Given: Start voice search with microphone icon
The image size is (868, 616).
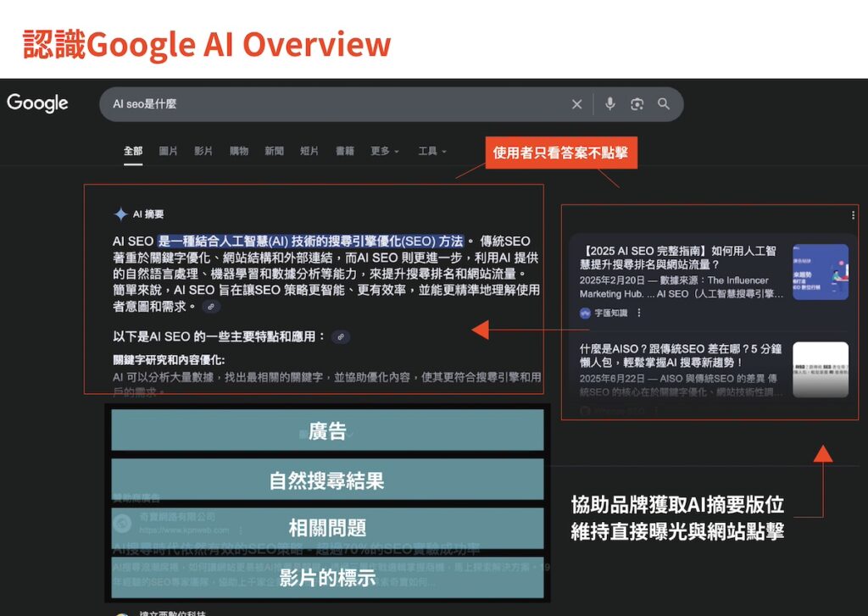Looking at the screenshot, I should pyautogui.click(x=610, y=103).
